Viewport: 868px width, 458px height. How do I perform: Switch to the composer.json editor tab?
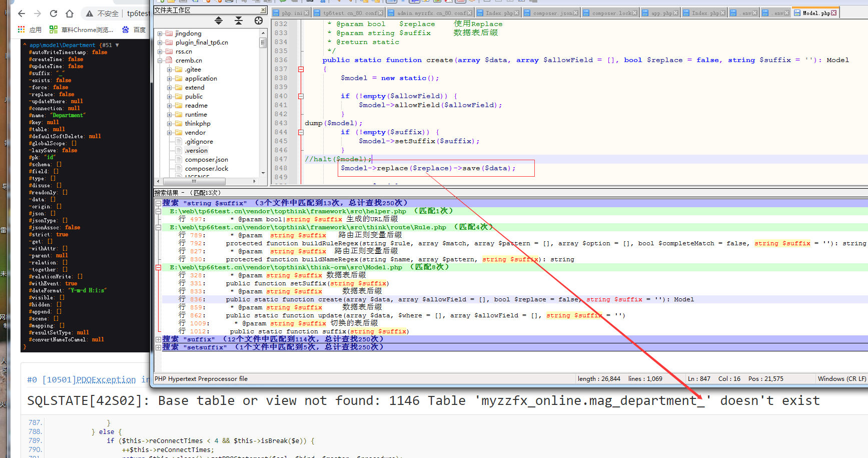point(551,13)
